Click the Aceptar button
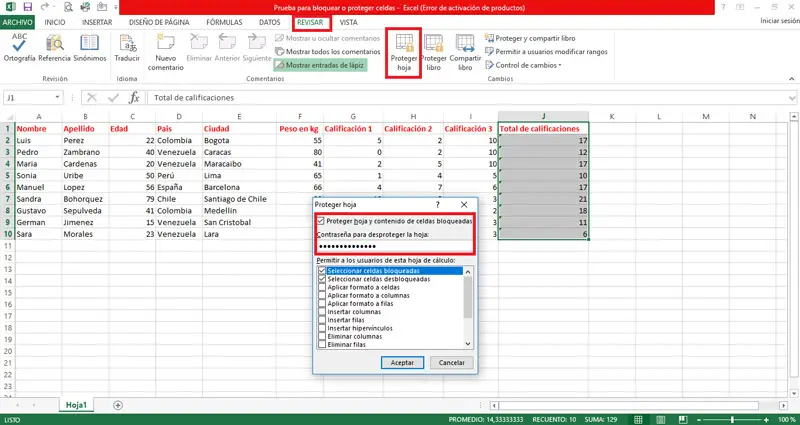Viewport: 800px width, 425px height. 403,362
